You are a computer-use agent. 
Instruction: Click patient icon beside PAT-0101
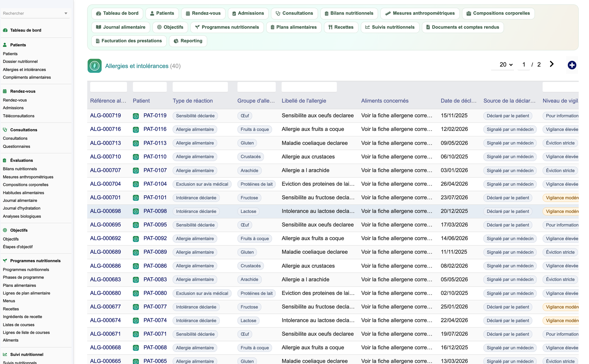click(136, 198)
